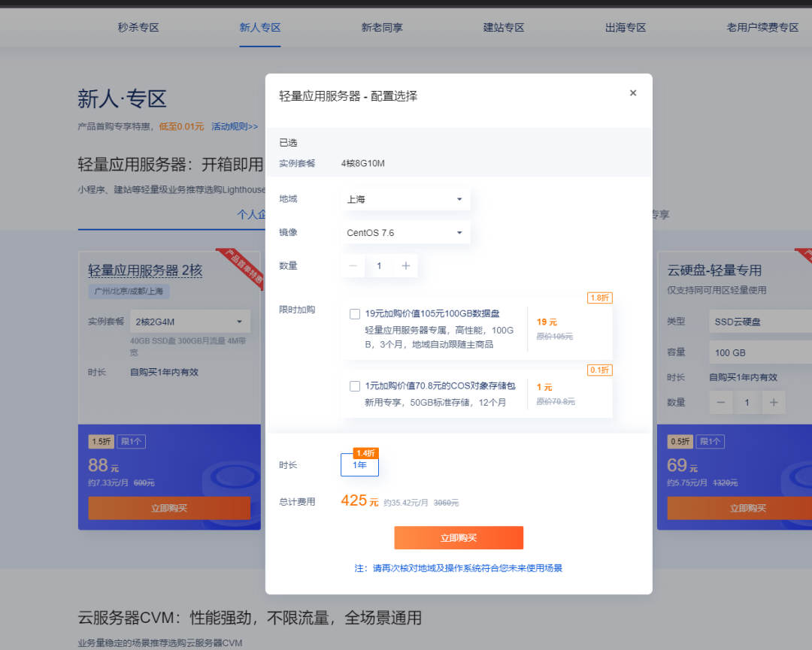Open the 秒杀专区 tab
This screenshot has width=812, height=650.
tap(138, 28)
